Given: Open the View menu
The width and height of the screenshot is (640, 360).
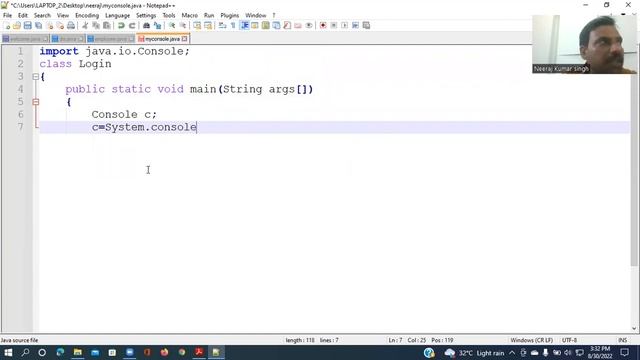Looking at the screenshot, I should click(63, 16).
